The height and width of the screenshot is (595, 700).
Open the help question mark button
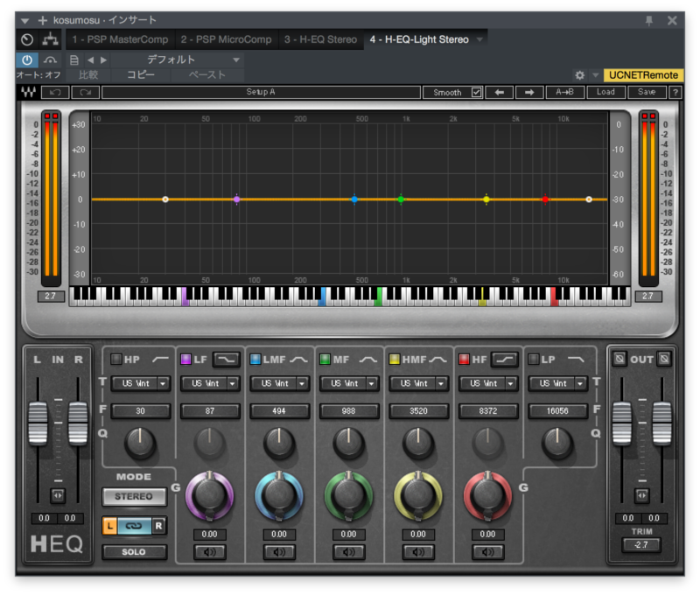click(675, 93)
